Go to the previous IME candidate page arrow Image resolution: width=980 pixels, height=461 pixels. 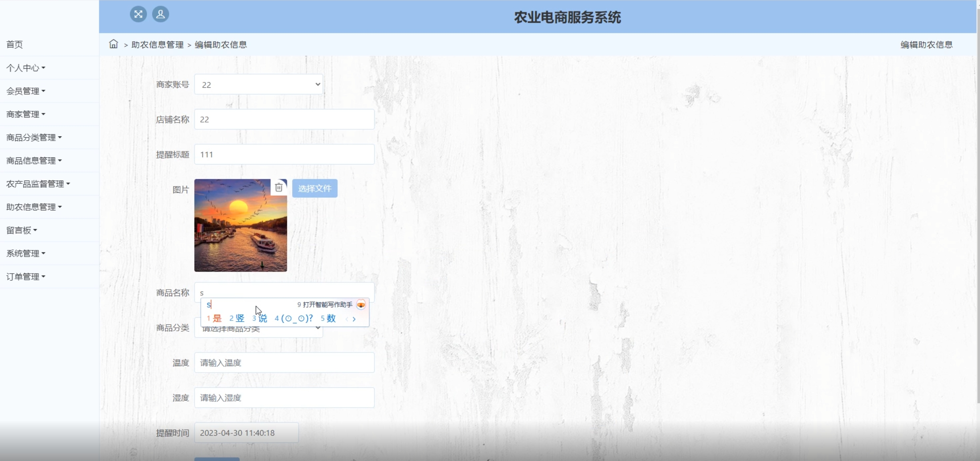[347, 319]
